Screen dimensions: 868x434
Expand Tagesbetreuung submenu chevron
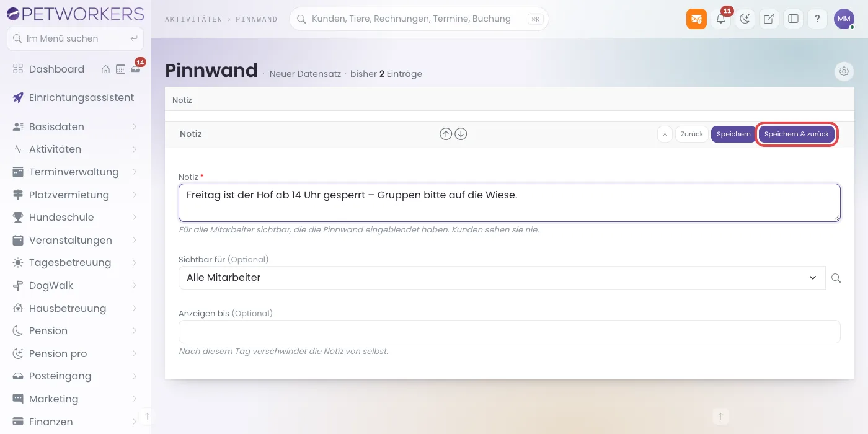click(x=135, y=263)
